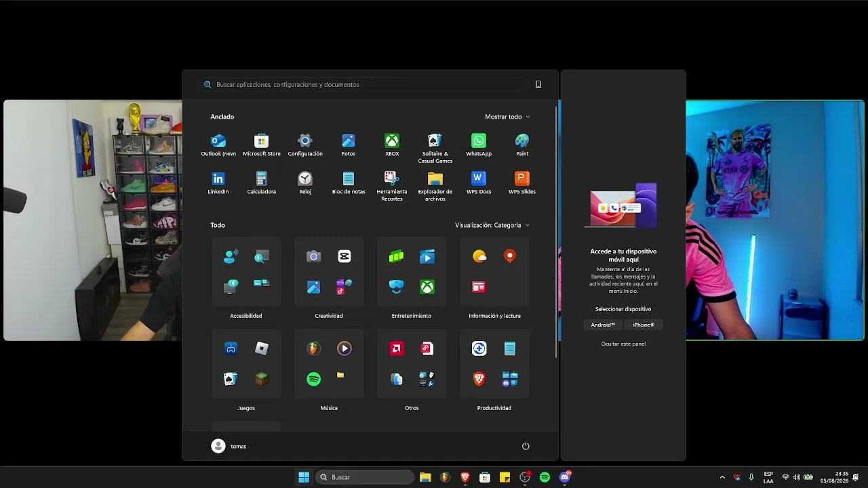Select Android™ as the device
Viewport: 868px width, 488px height.
pyautogui.click(x=603, y=325)
